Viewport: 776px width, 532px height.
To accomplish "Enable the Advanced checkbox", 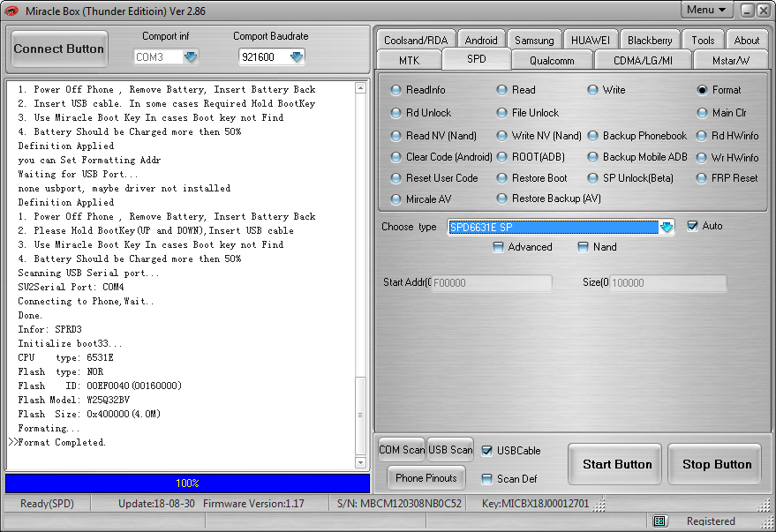I will 499,247.
